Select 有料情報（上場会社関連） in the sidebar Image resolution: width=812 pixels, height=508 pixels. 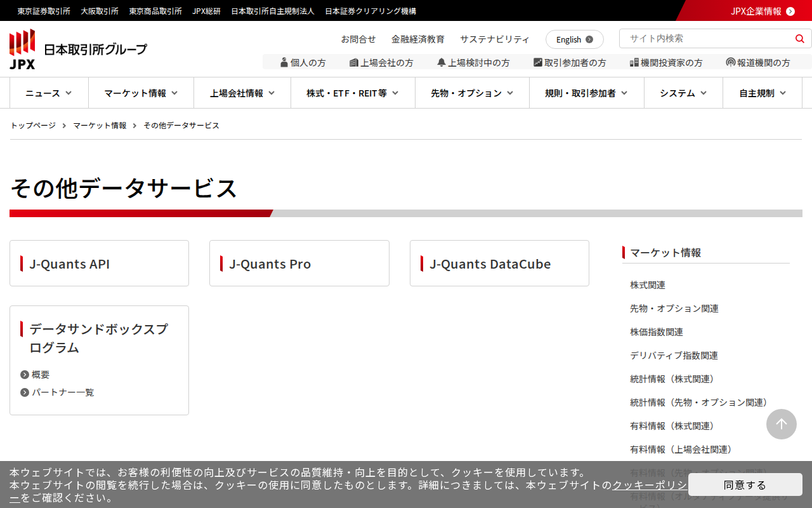coord(683,450)
